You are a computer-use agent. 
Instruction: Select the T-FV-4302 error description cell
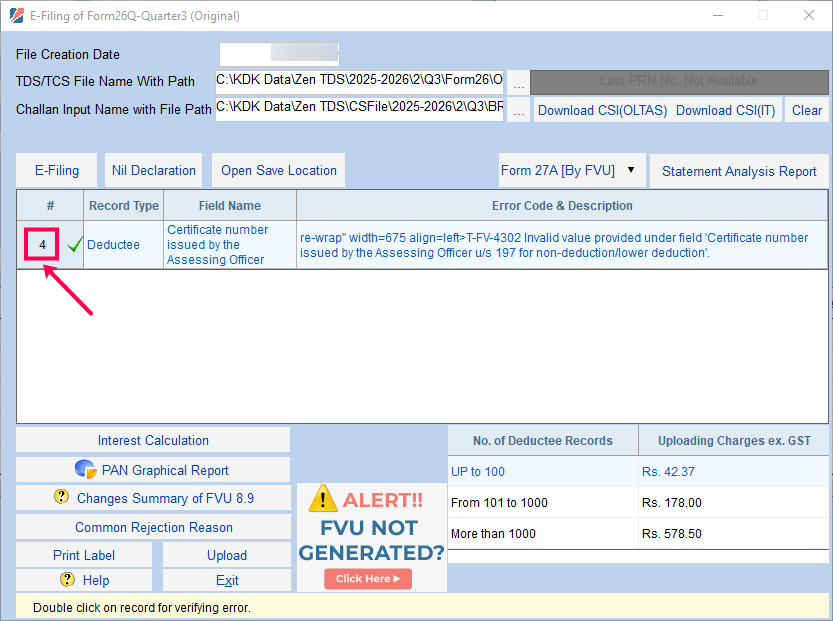(x=562, y=245)
